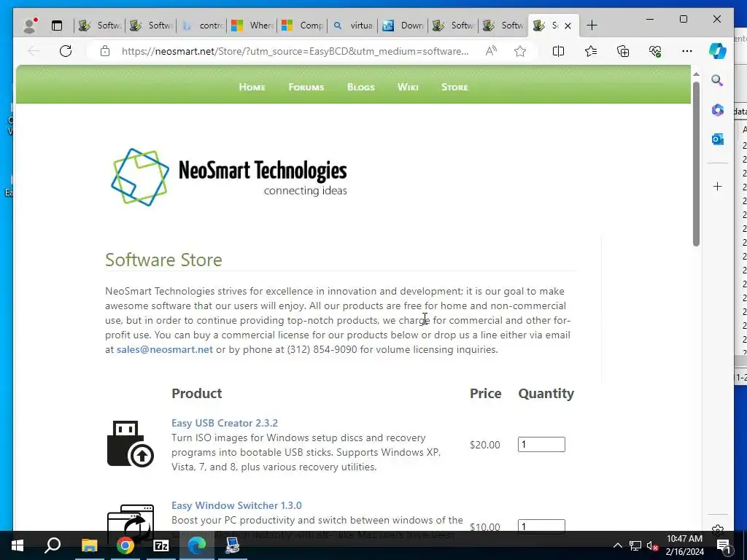
Task: Add a sidebar app with plus icon
Action: (718, 187)
